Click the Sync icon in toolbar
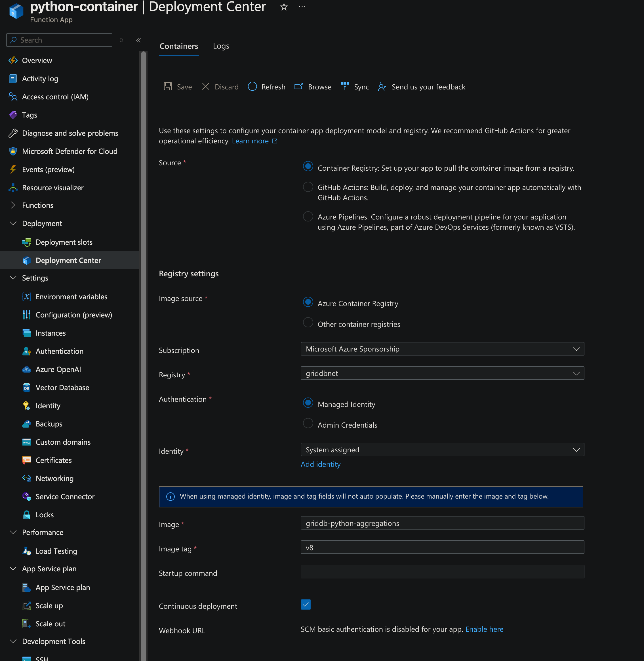The width and height of the screenshot is (644, 661). pyautogui.click(x=345, y=87)
